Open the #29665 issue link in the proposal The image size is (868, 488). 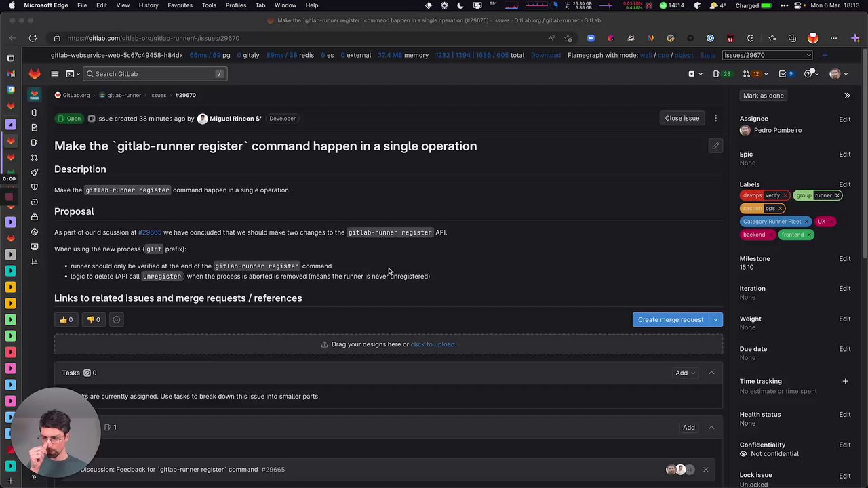150,232
